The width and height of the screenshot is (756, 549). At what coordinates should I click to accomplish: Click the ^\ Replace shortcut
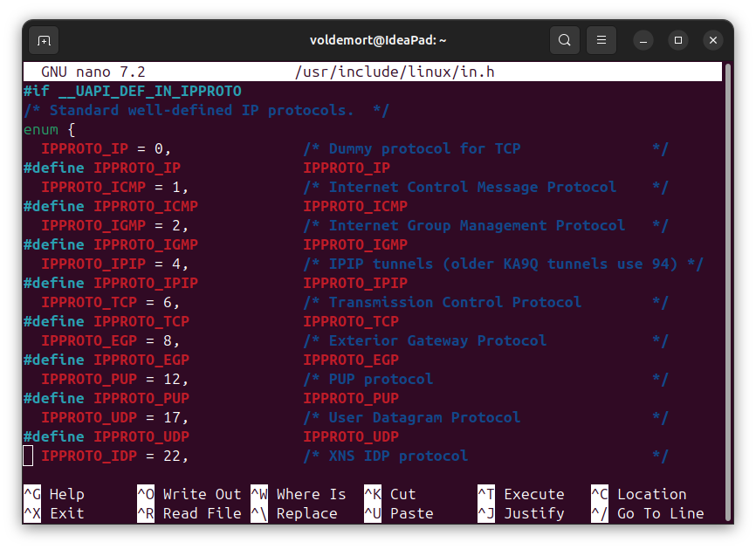click(294, 513)
